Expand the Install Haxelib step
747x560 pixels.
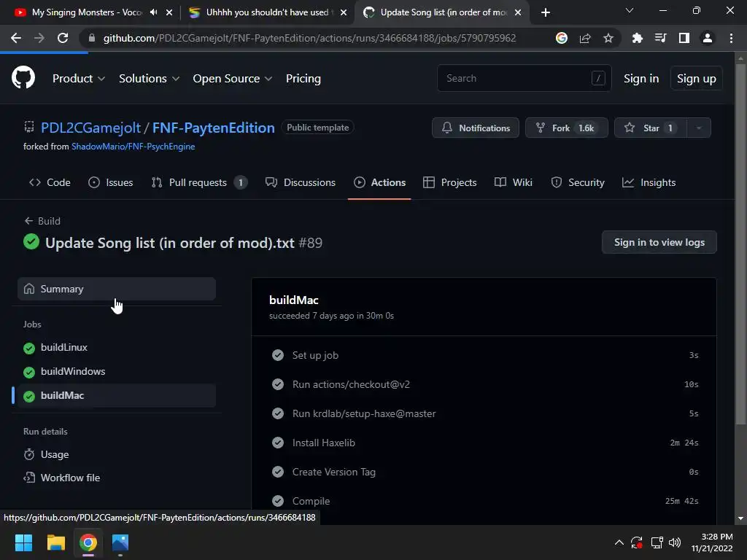tap(484, 443)
